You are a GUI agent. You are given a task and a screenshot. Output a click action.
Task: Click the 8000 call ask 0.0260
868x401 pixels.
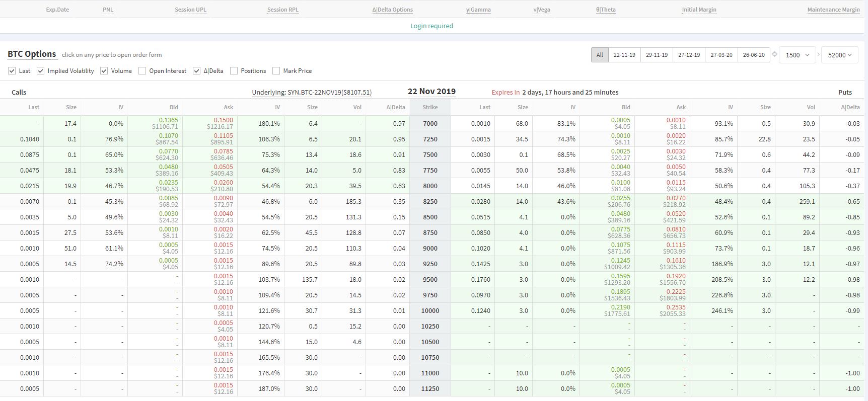[x=223, y=183]
